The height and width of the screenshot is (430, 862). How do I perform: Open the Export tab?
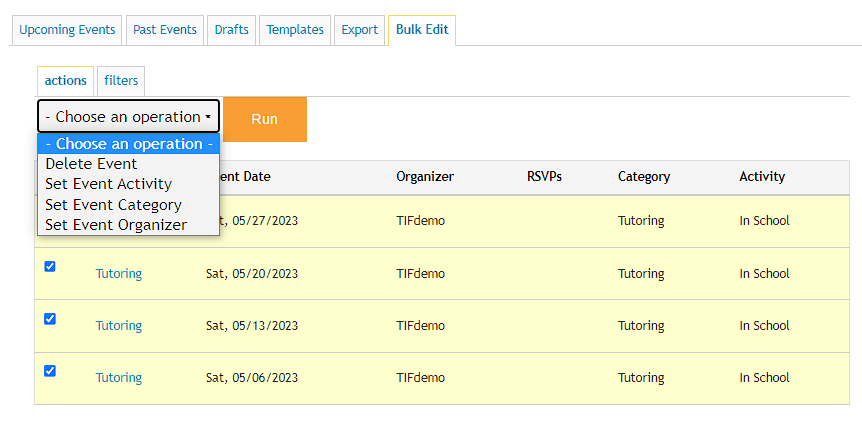(x=360, y=30)
